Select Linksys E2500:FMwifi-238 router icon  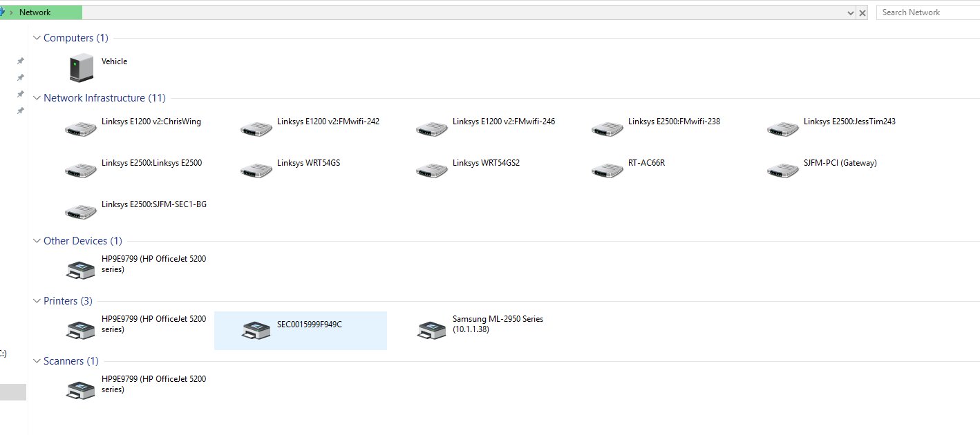[x=607, y=128]
